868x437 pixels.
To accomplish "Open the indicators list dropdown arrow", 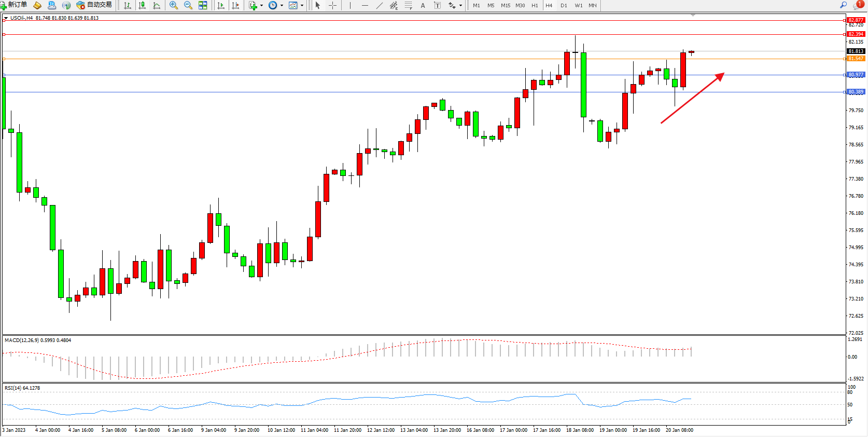I will (261, 6).
